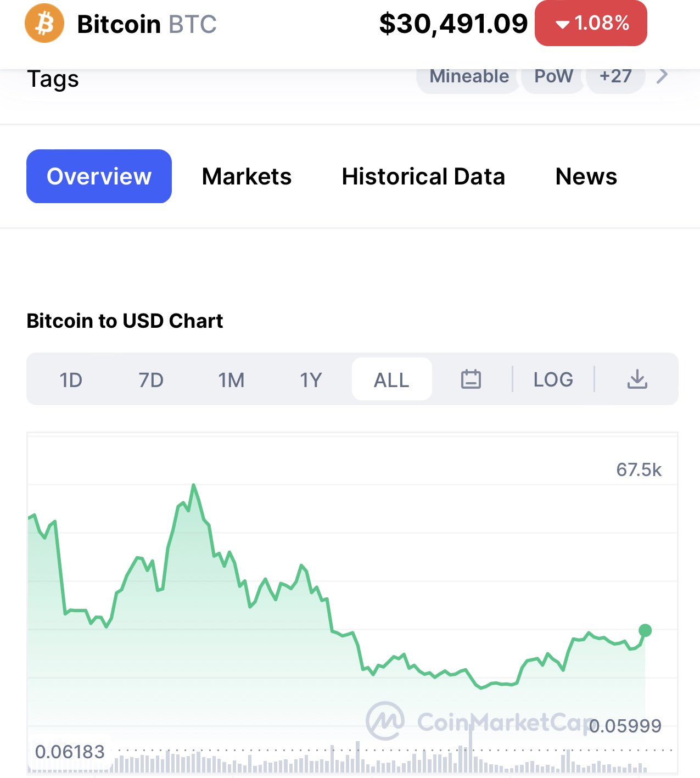Screen dimensions: 700x778
Task: Select the 7D chart range
Action: tap(151, 379)
